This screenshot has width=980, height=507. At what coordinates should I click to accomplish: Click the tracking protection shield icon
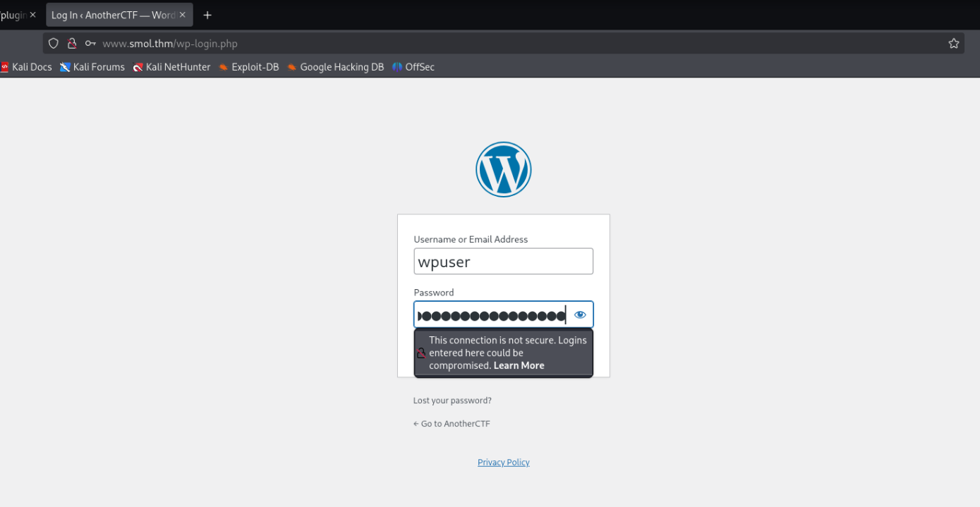pos(54,44)
